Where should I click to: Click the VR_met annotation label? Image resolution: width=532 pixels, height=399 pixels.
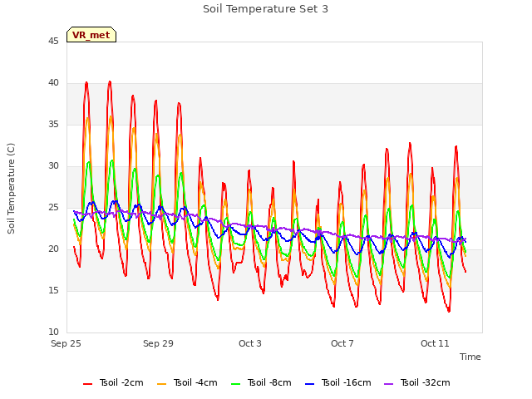tap(91, 35)
